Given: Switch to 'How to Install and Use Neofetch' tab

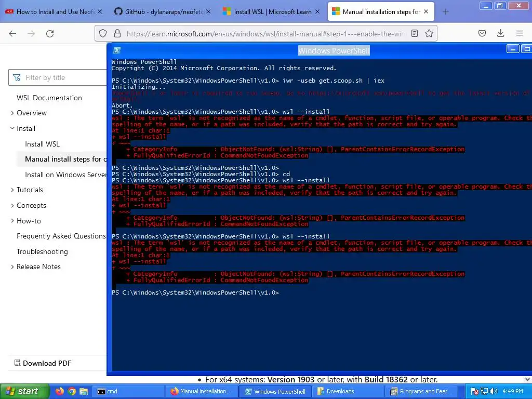Looking at the screenshot, I should (52, 11).
